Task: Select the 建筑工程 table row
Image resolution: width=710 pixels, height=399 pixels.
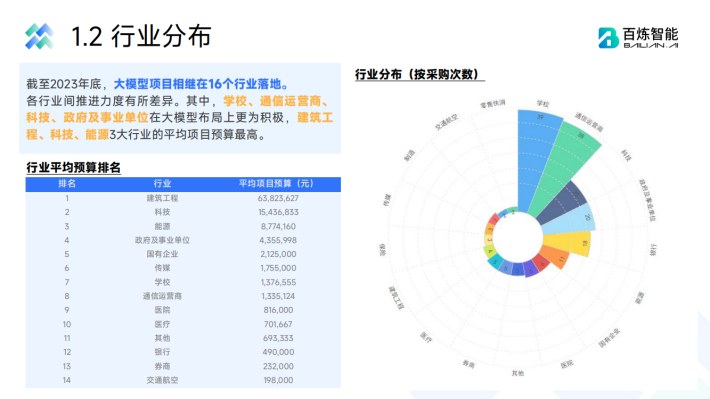Action: (183, 198)
